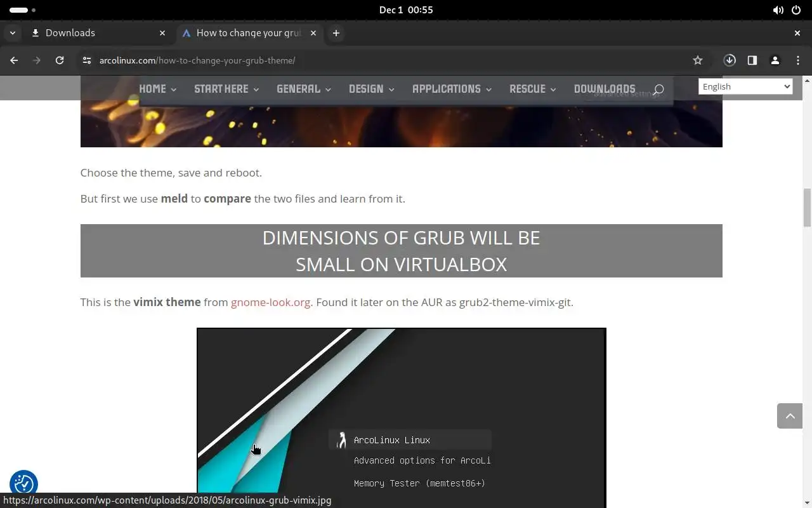Switch to the Downloads tab

tap(98, 33)
